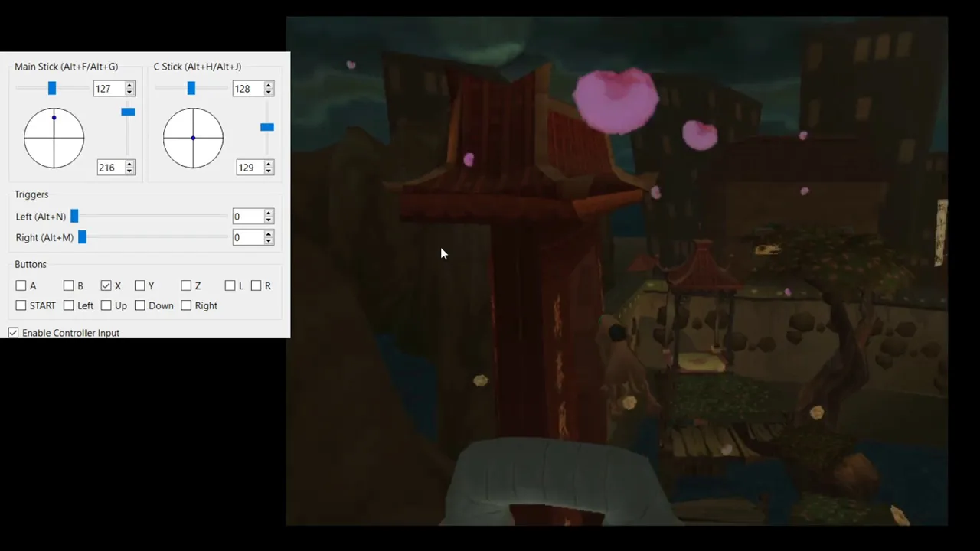The height and width of the screenshot is (551, 980).
Task: Decrease Main Stick X value with down arrow
Action: point(129,93)
